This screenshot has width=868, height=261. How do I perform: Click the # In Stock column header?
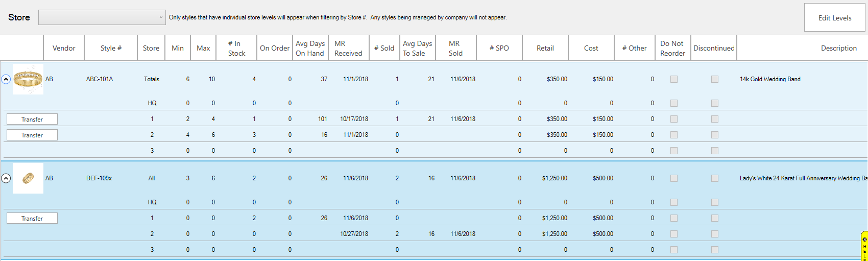pyautogui.click(x=236, y=48)
